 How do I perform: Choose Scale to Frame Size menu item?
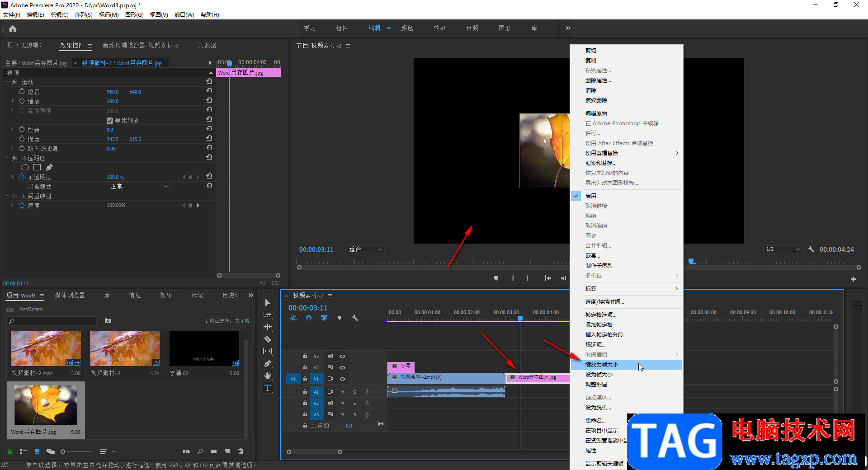pyautogui.click(x=602, y=365)
